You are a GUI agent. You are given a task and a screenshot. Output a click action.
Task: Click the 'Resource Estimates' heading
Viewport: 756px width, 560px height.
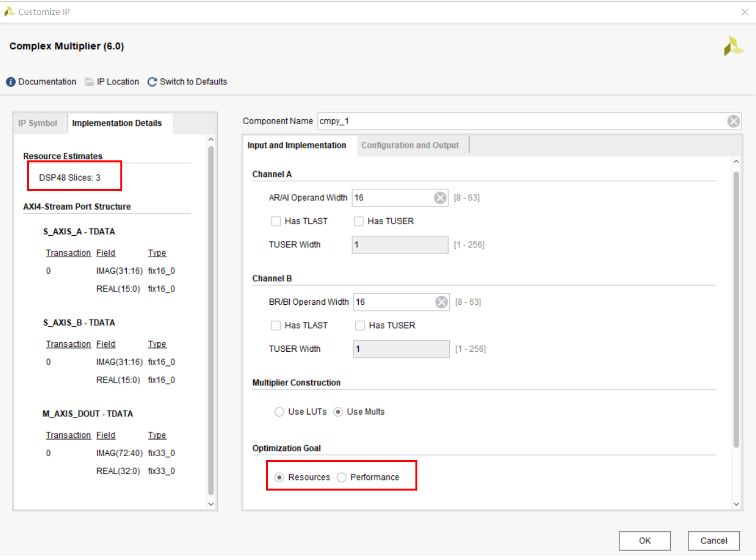pyautogui.click(x=63, y=156)
